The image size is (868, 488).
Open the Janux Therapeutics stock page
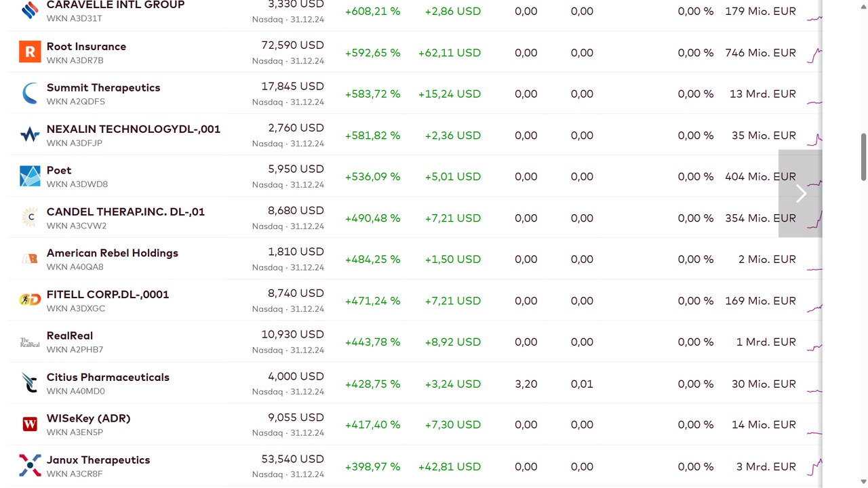coord(98,460)
